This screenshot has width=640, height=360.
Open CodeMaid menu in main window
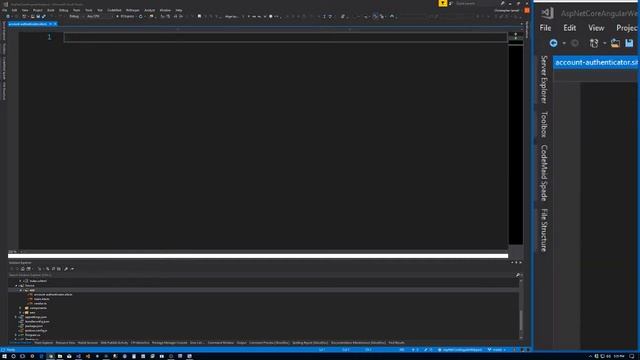tap(114, 10)
